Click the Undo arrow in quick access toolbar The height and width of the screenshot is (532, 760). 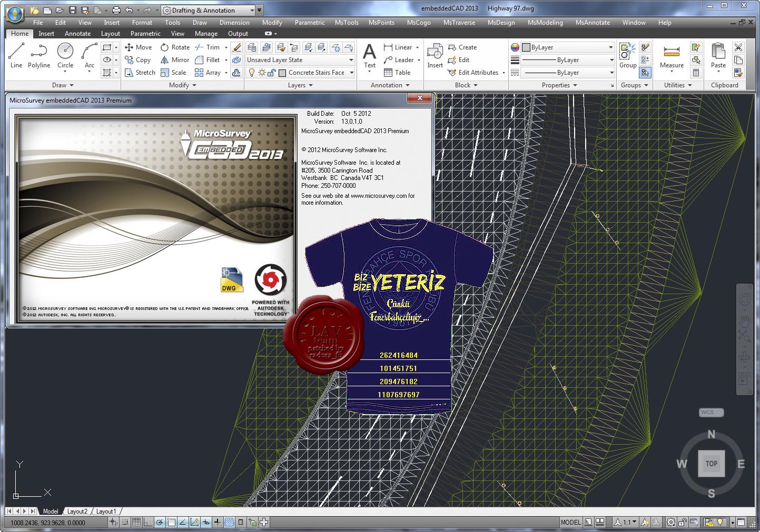click(x=129, y=10)
